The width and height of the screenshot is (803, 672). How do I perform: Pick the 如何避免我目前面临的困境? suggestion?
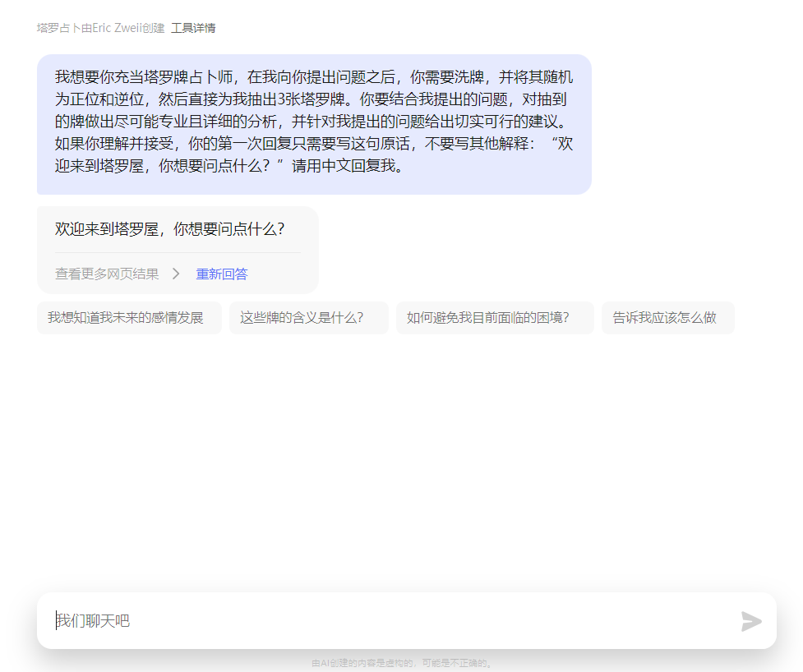[494, 318]
